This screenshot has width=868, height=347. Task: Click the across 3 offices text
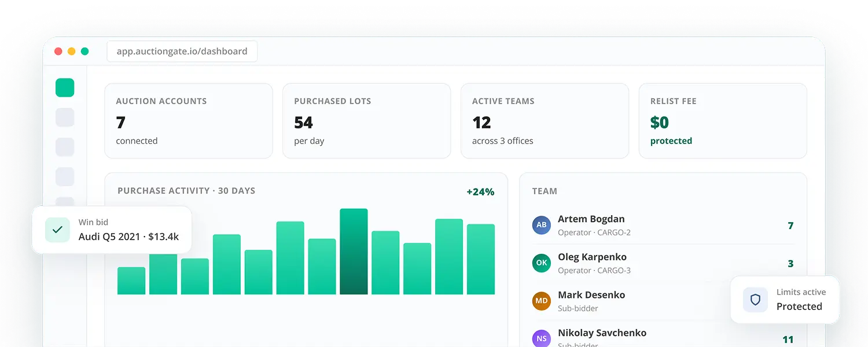503,141
